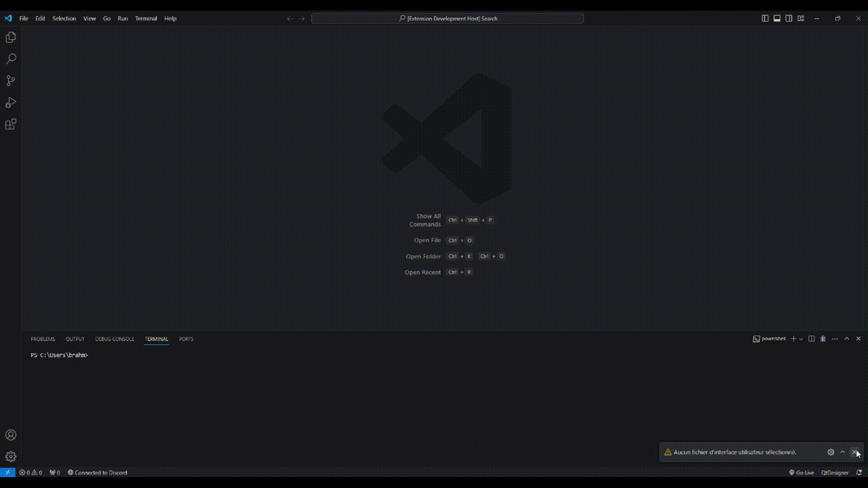Kill the terminal with the trash icon
The height and width of the screenshot is (488, 868).
pos(823,339)
